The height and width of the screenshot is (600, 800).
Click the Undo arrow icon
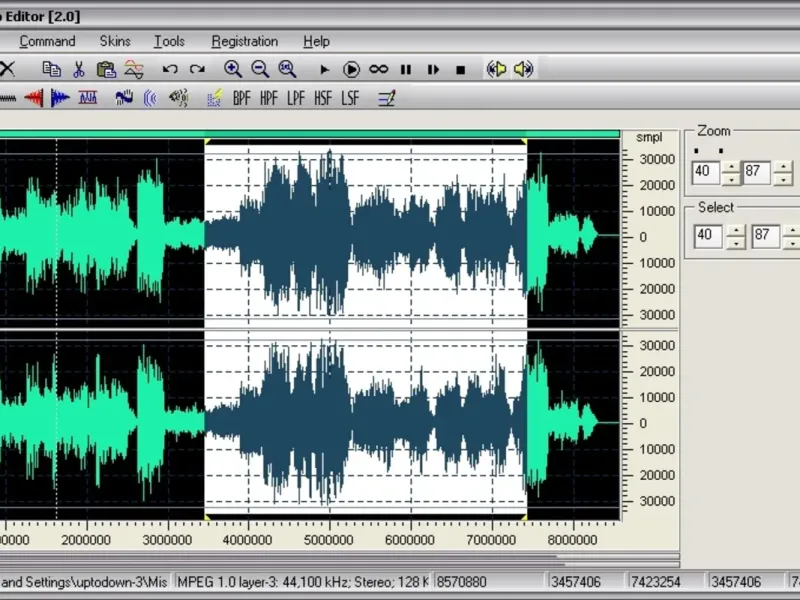[x=170, y=69]
